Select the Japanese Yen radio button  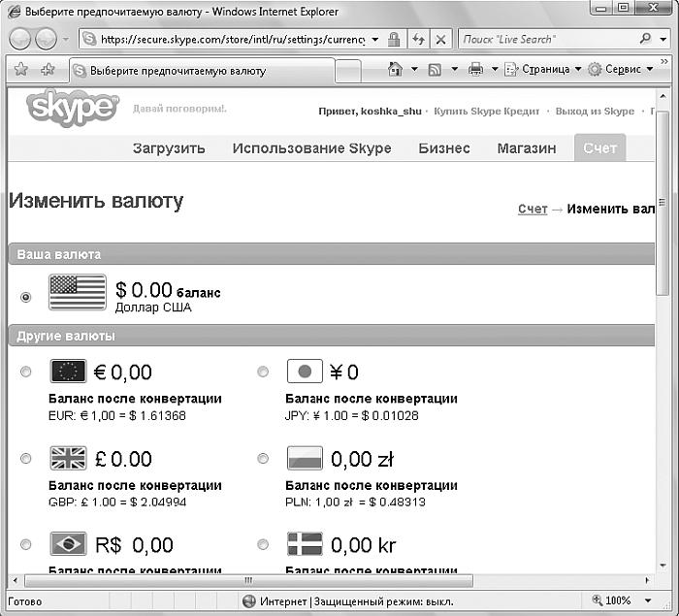[x=263, y=372]
